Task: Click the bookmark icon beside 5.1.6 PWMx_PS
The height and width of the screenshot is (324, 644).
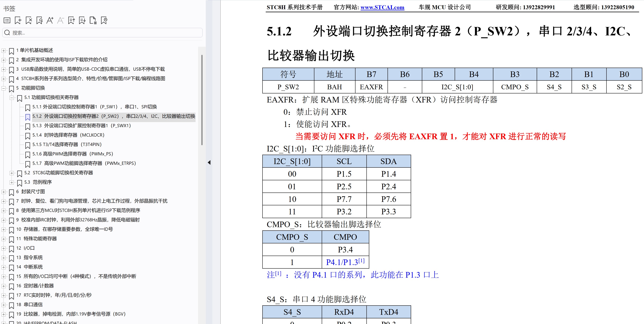Action: 28,155
